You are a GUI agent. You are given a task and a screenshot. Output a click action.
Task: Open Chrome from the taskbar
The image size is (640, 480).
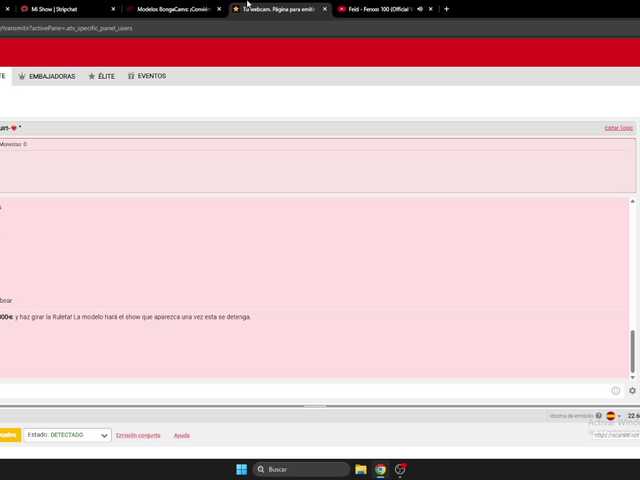380,469
